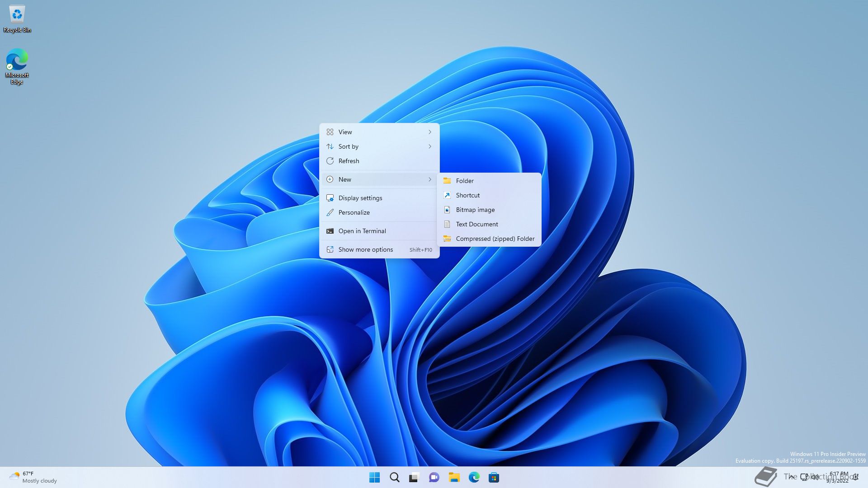Open Display settings from context menu
This screenshot has width=868, height=488.
tap(379, 198)
